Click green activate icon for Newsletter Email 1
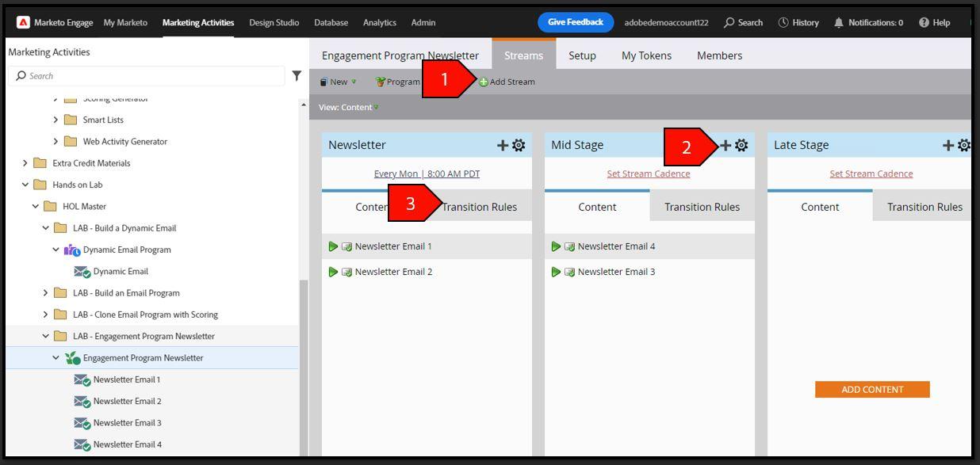 point(334,246)
